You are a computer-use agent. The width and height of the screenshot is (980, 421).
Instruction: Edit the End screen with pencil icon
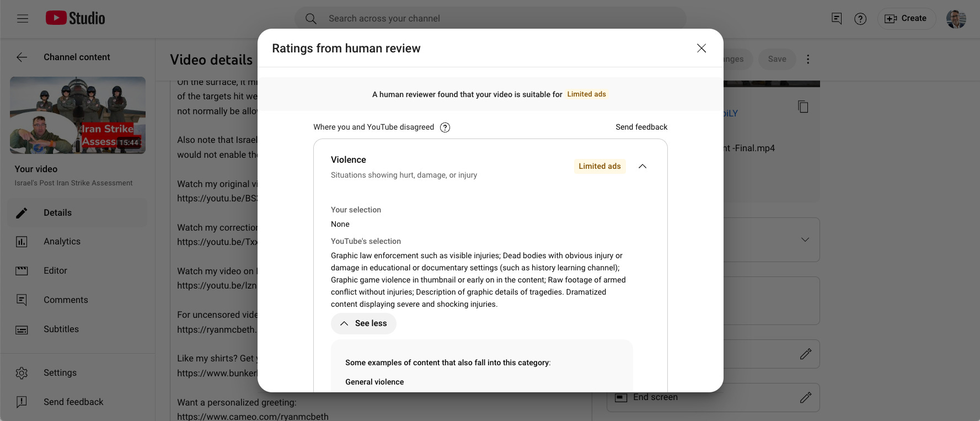(806, 397)
